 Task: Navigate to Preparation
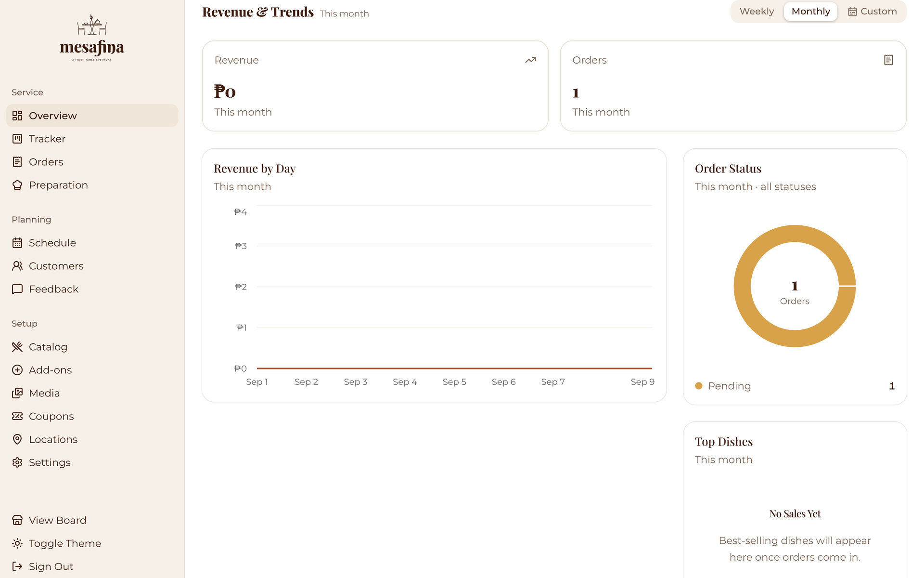[x=92, y=185]
